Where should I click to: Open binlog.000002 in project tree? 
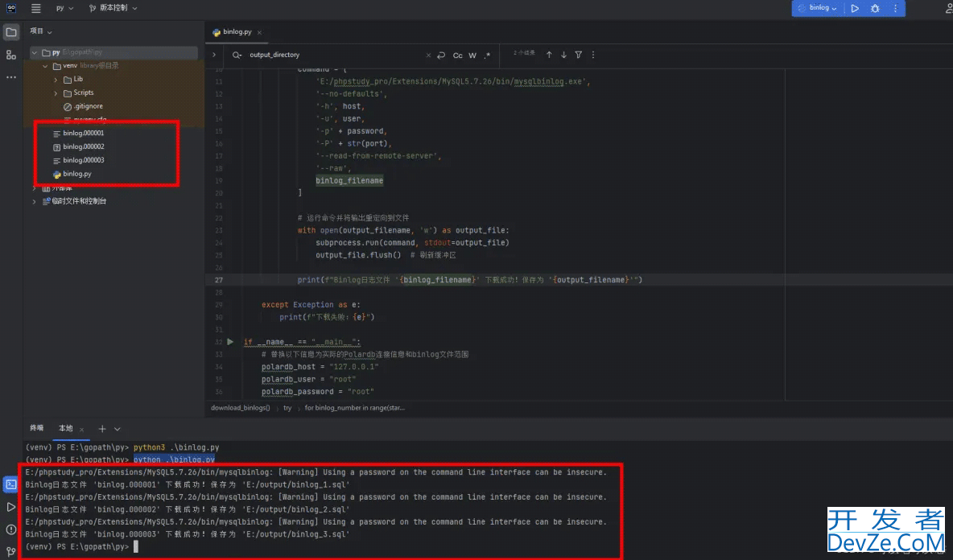(x=83, y=146)
